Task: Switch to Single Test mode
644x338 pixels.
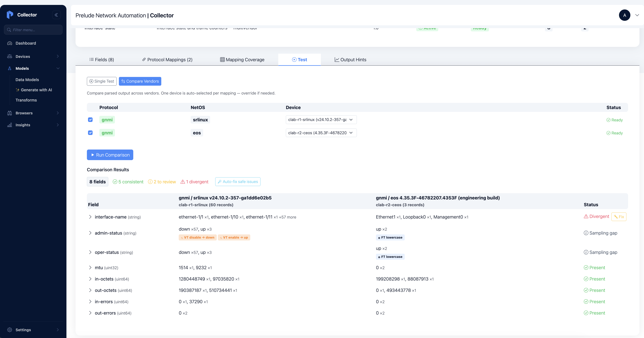Action: pos(102,81)
